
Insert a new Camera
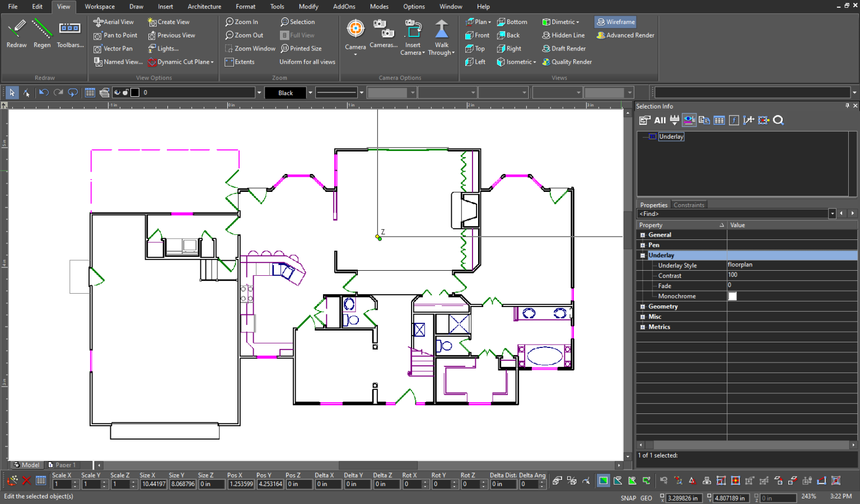tap(413, 35)
